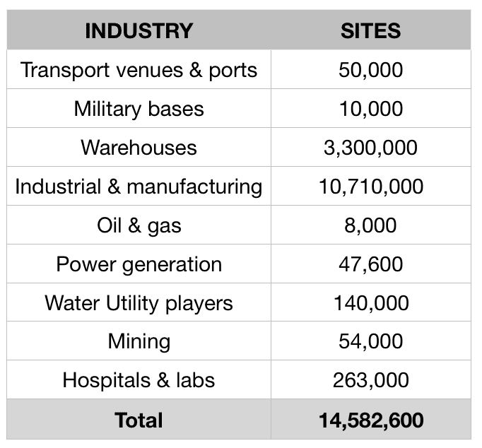Click the Mining row label

pyautogui.click(x=139, y=342)
